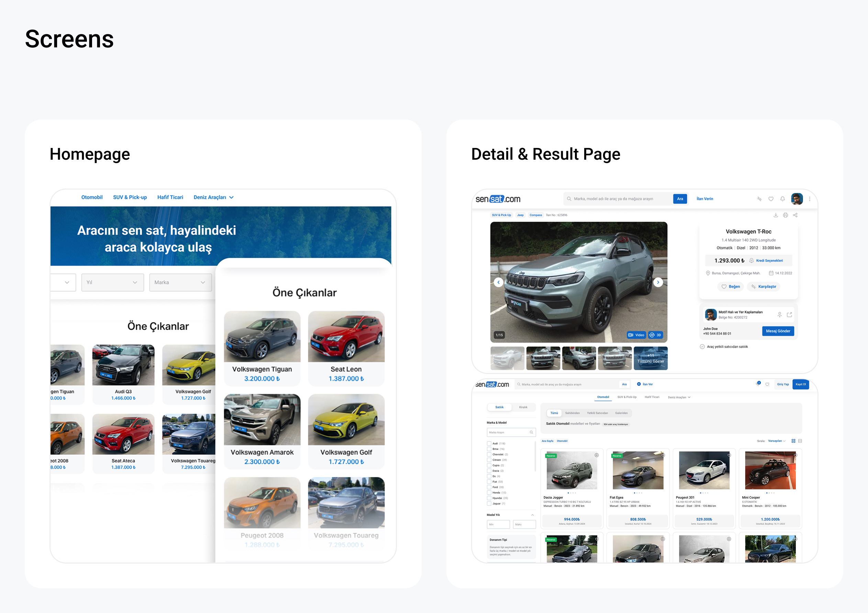Open the 3D view of the car

(656, 335)
